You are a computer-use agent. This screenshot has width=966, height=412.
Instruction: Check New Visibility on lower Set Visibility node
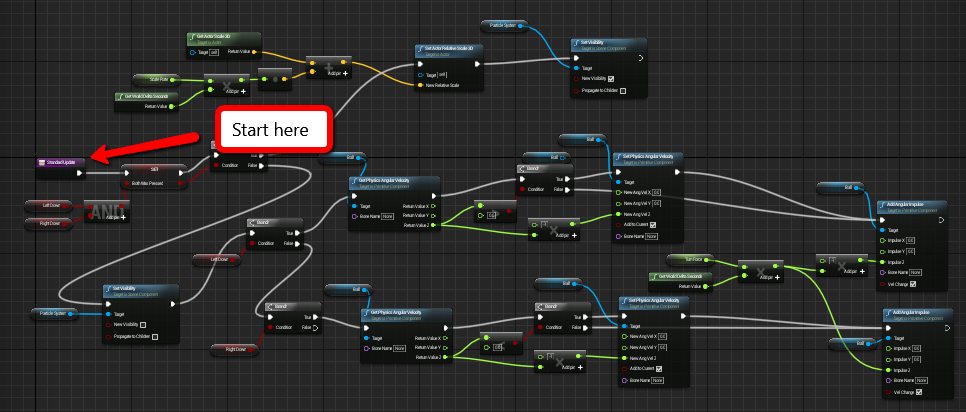143,325
